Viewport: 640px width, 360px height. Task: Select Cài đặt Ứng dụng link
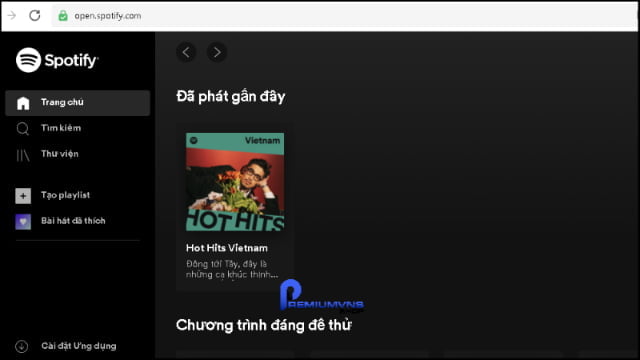click(78, 346)
